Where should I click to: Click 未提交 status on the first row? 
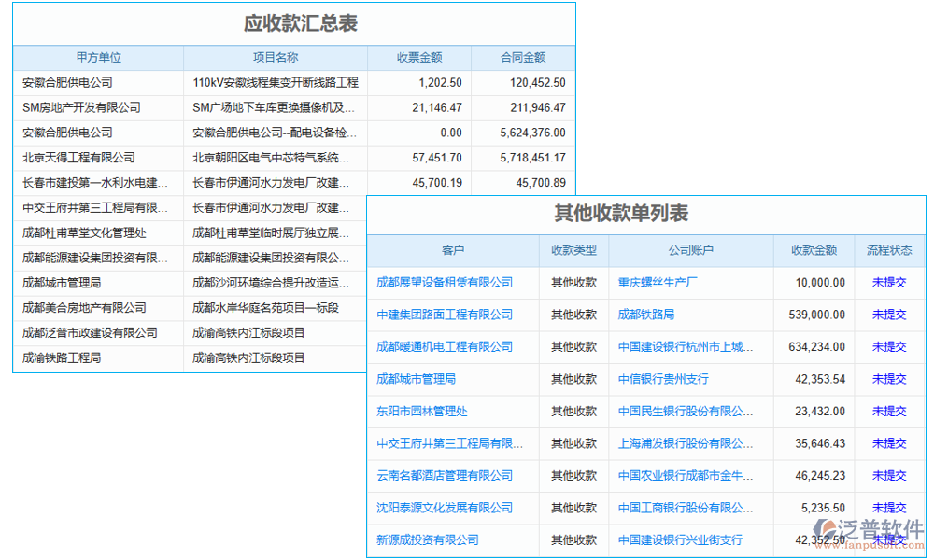[x=888, y=280]
